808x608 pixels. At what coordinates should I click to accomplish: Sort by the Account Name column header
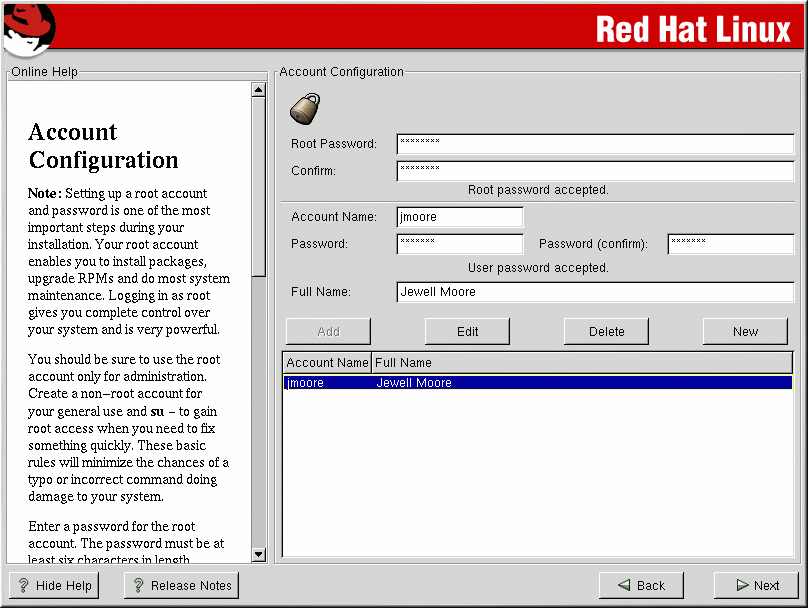coord(327,362)
